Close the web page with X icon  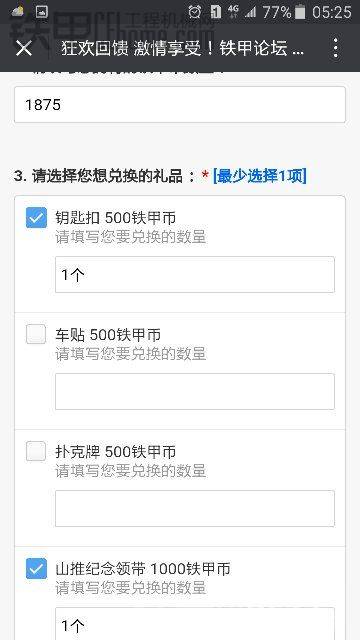[x=24, y=49]
